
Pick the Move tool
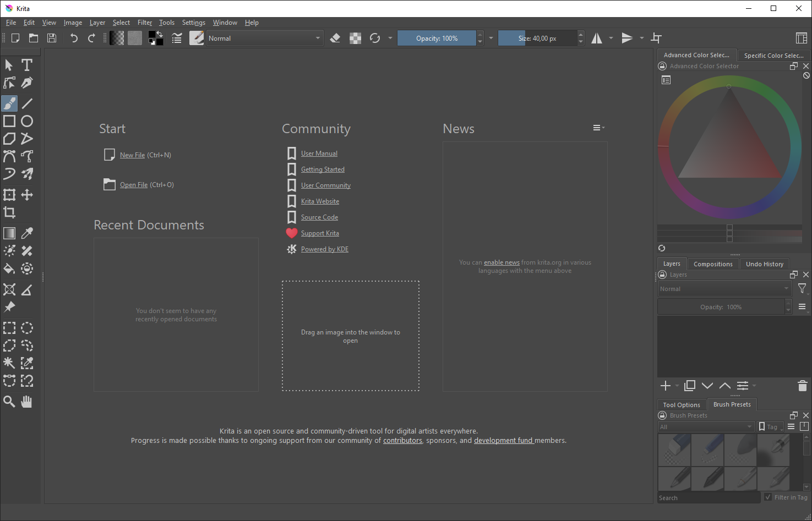click(x=26, y=195)
